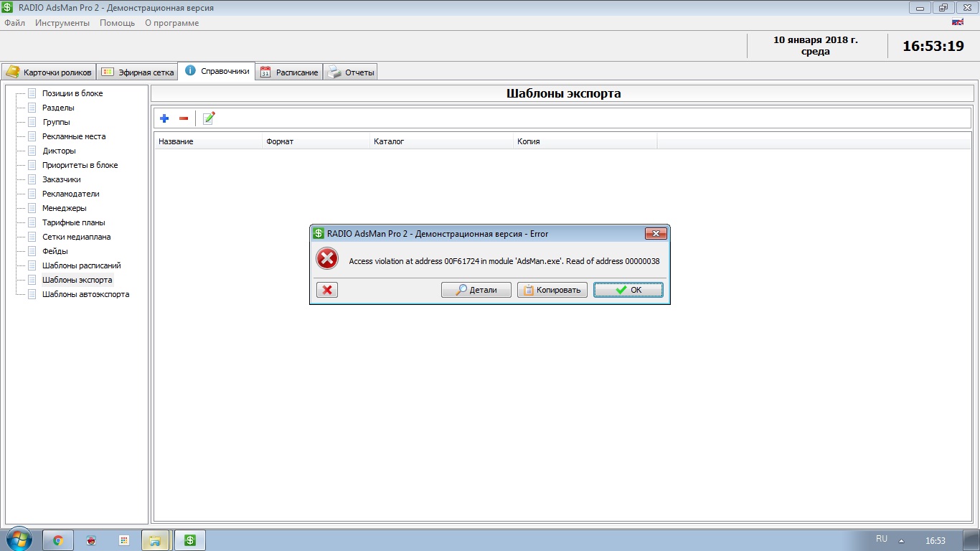980x551 pixels.
Task: Open file explorer folder taskbar icon
Action: point(156,540)
